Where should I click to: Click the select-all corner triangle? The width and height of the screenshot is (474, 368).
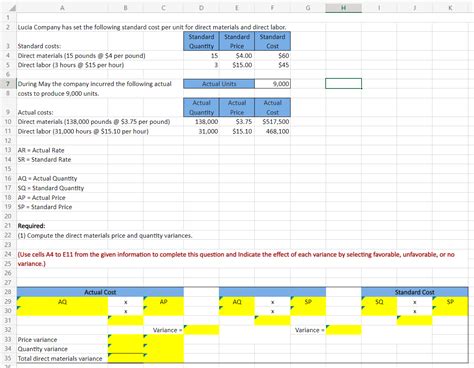point(11,7)
